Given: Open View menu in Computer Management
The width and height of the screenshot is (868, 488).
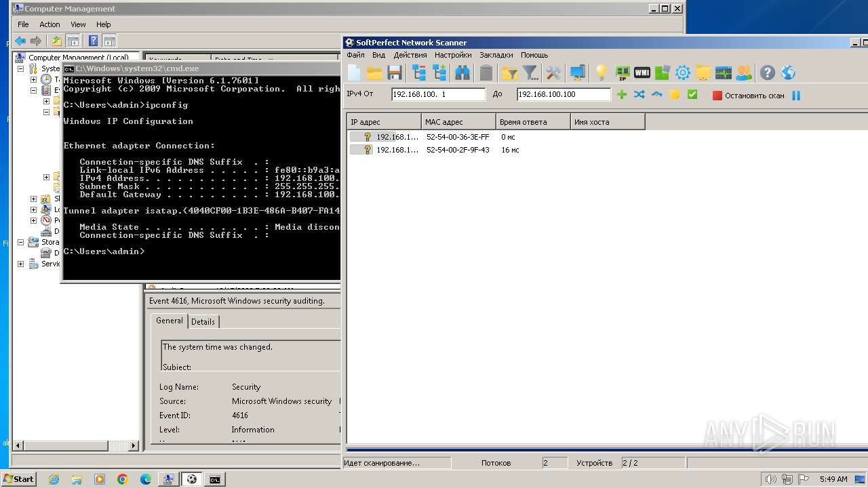Looking at the screenshot, I should (78, 24).
